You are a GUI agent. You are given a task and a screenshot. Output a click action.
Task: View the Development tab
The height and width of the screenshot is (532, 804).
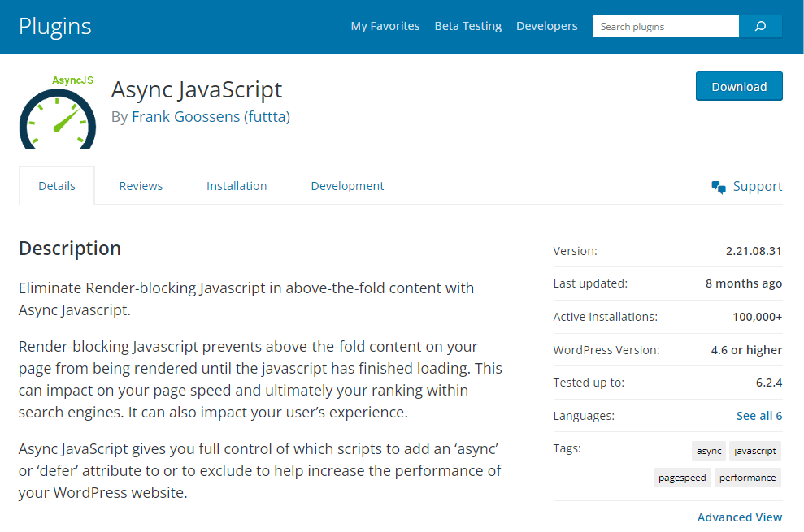click(x=347, y=186)
